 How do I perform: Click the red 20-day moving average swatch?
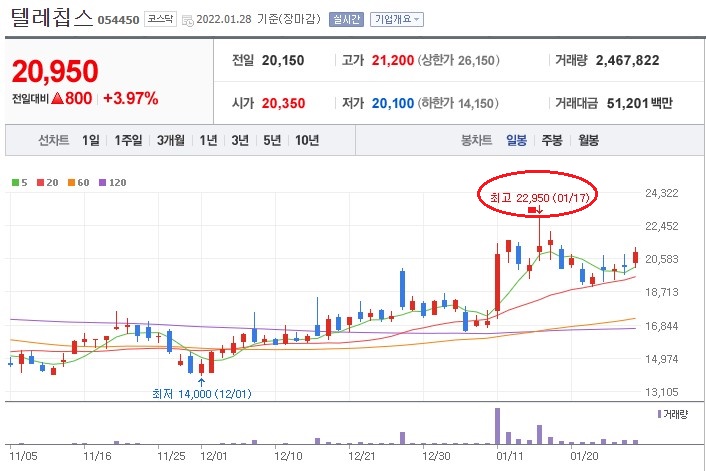click(x=41, y=182)
